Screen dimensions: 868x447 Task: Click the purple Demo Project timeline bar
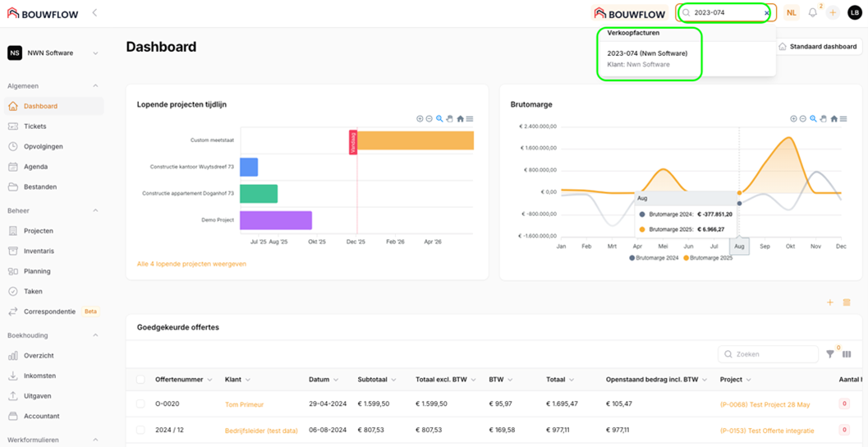coord(275,220)
